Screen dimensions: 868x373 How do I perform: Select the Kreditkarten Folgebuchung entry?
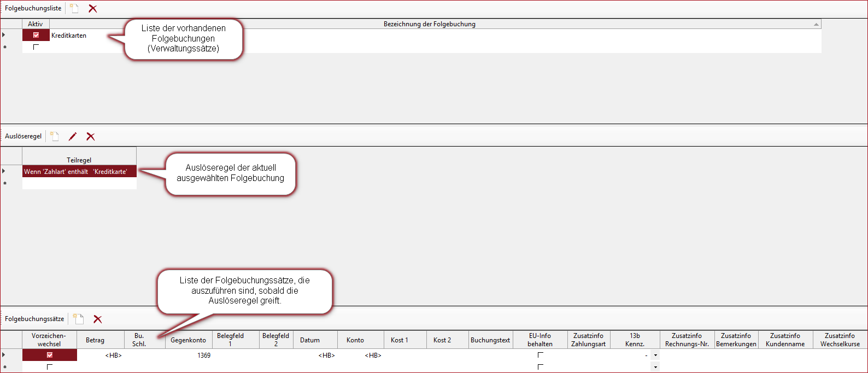[69, 36]
